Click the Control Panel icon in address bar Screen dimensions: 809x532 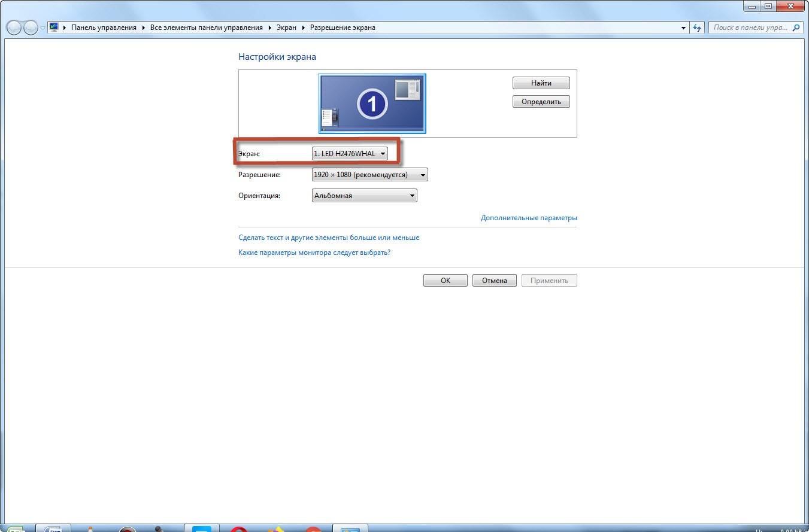click(54, 28)
